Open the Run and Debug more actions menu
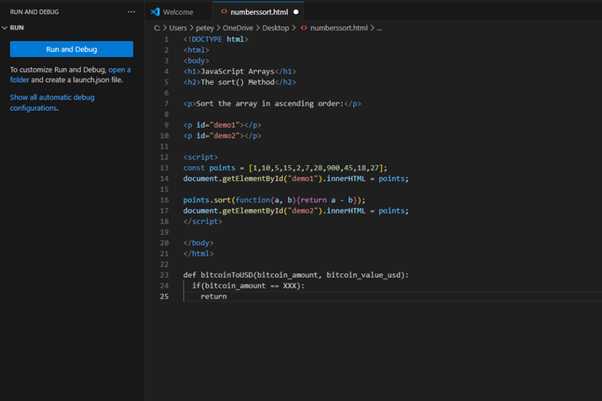 coord(131,12)
